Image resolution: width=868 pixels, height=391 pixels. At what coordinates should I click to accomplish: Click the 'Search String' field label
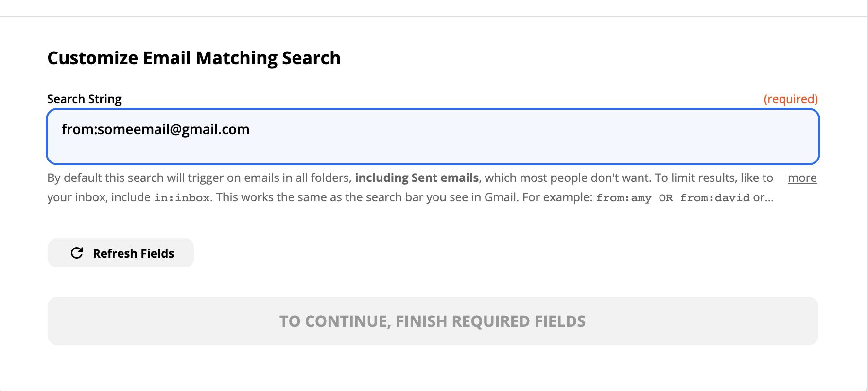tap(84, 99)
